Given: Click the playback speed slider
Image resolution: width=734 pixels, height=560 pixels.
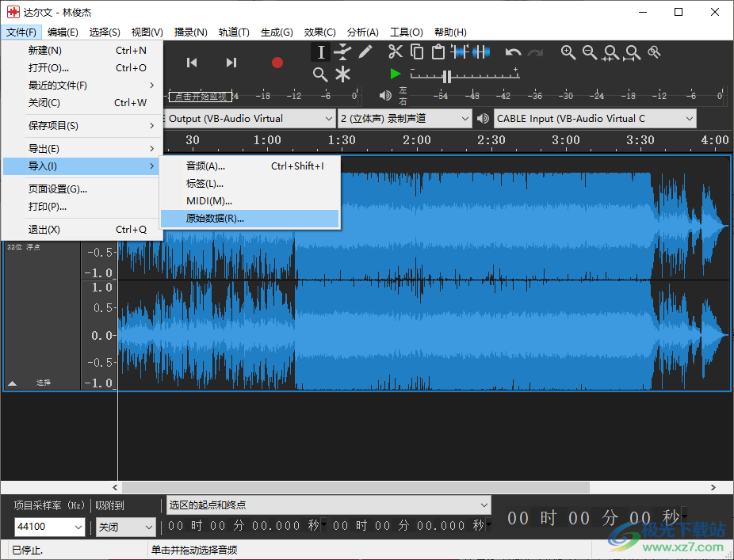Looking at the screenshot, I should [x=447, y=77].
